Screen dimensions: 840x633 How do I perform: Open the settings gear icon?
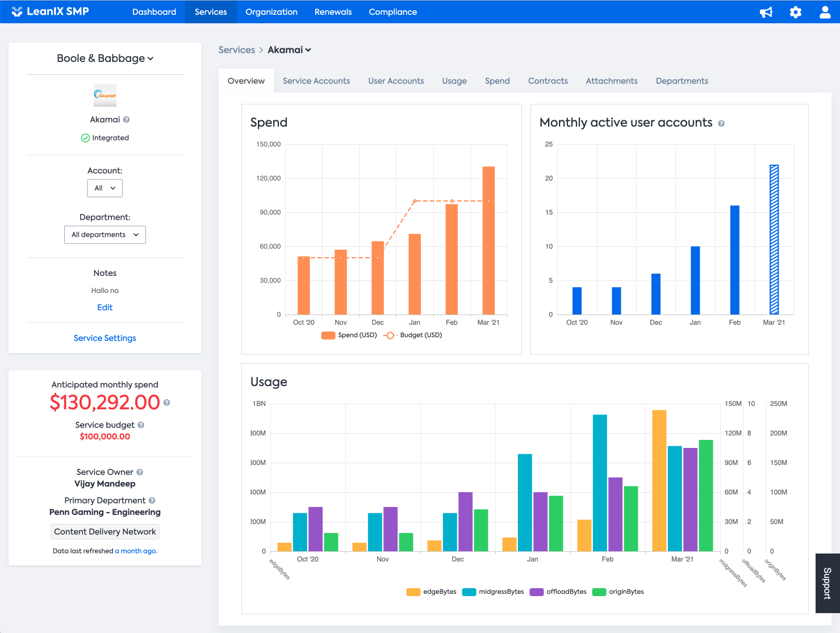tap(796, 12)
